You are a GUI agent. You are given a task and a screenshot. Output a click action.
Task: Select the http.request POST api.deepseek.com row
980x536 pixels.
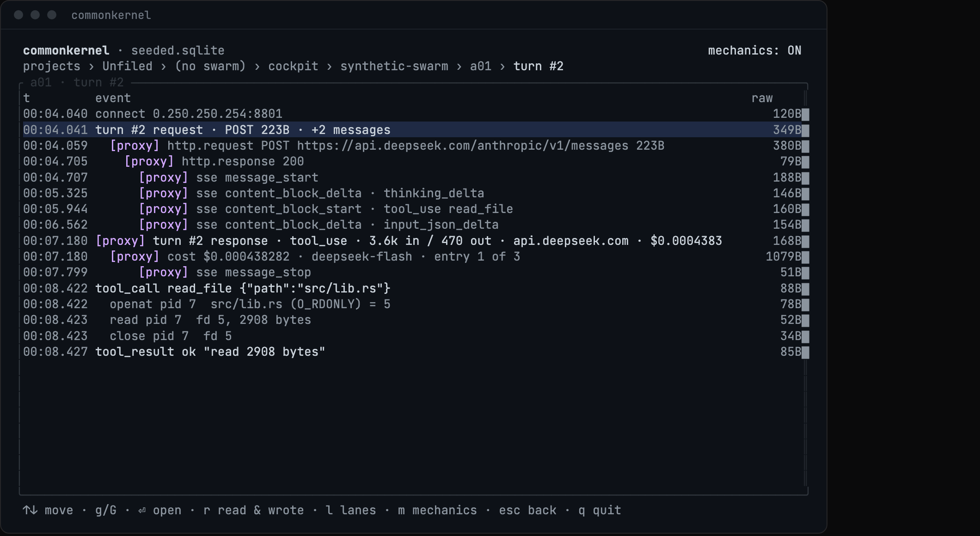(x=413, y=146)
